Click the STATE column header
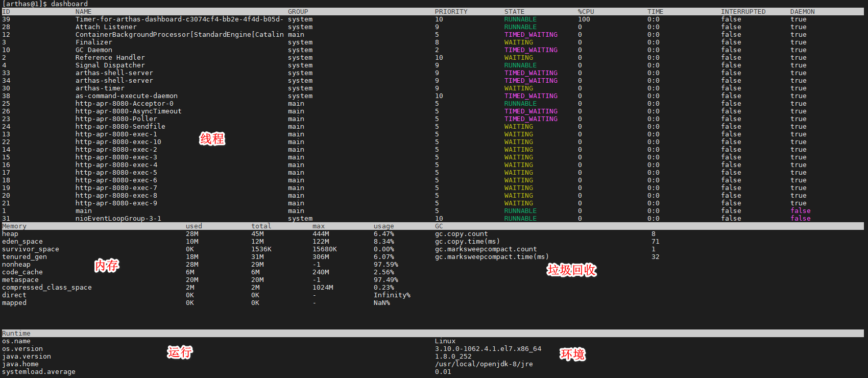Viewport: 868px width, 378px height. pyautogui.click(x=515, y=12)
